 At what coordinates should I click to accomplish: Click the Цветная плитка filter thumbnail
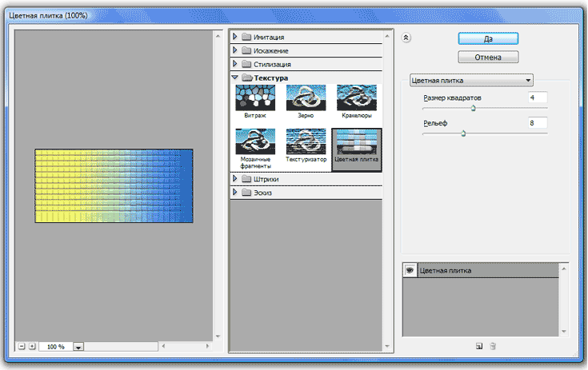point(356,142)
